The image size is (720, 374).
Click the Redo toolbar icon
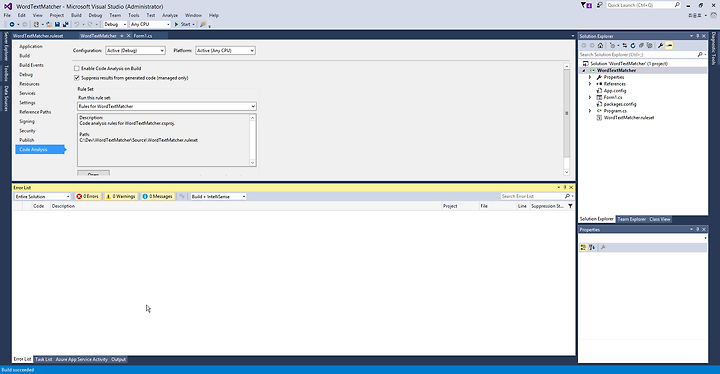tap(90, 24)
